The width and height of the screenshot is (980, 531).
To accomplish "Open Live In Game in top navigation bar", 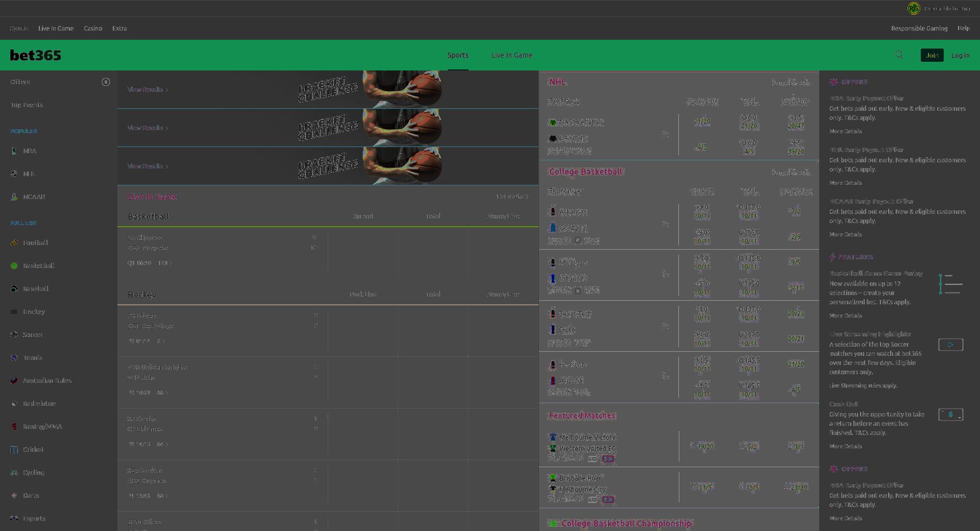I will coord(56,29).
